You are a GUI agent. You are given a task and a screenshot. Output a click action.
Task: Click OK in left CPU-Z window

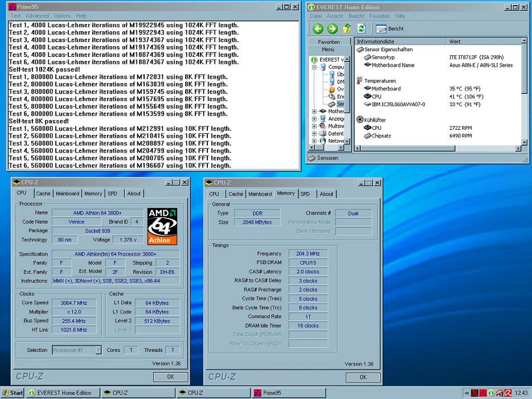(x=171, y=377)
